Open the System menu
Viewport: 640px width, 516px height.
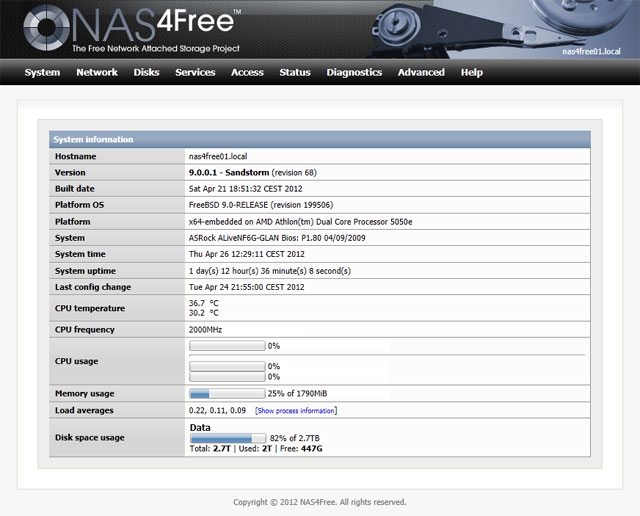click(42, 72)
